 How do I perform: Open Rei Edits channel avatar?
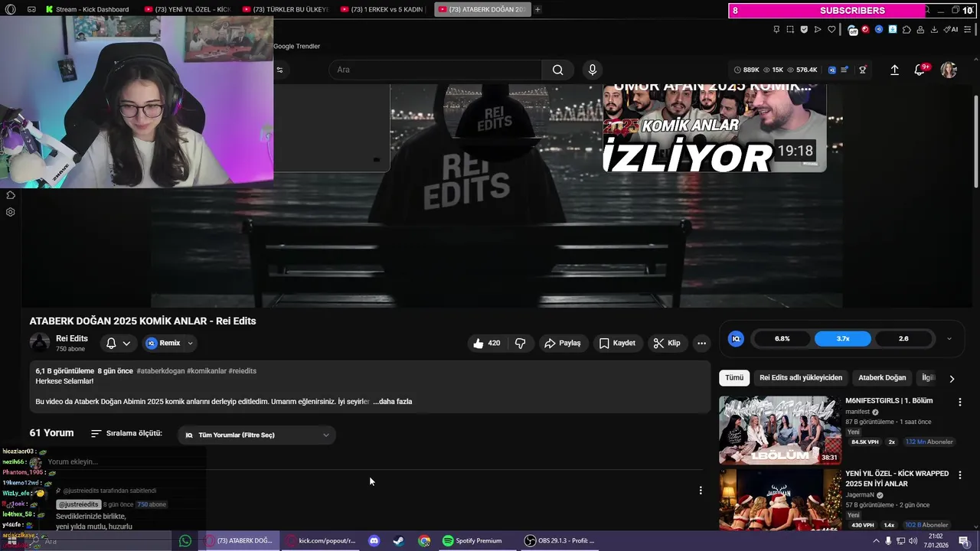point(40,343)
